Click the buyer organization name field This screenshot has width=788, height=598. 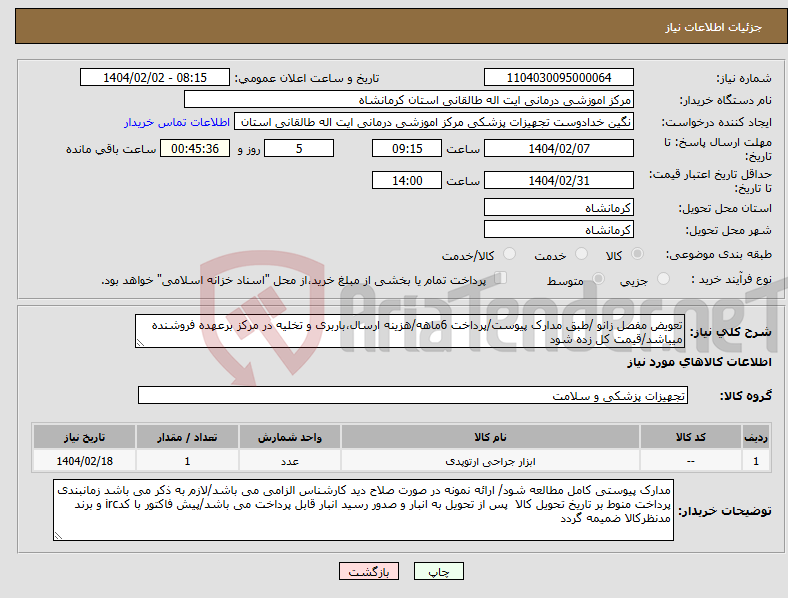409,99
